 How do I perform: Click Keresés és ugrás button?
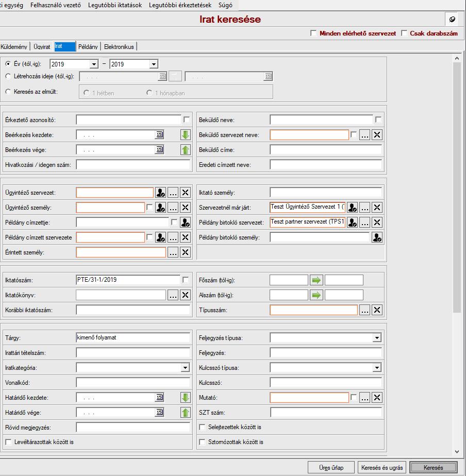382,467
